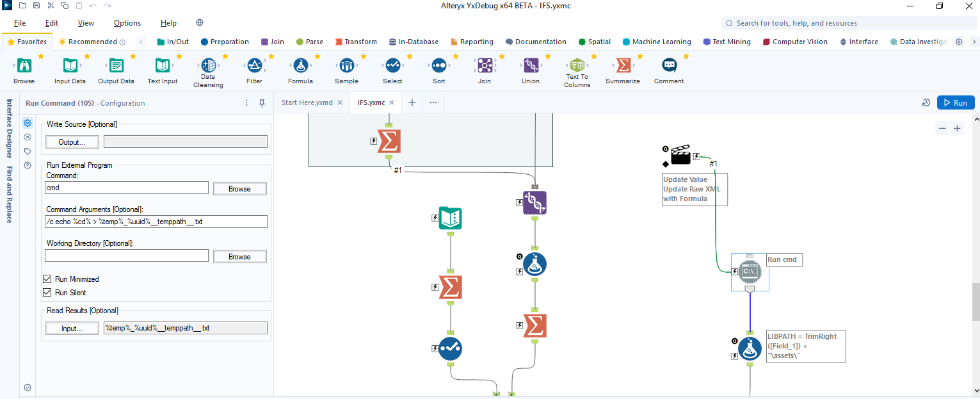Click the Command Arguments input field
The image size is (980, 399).
156,222
